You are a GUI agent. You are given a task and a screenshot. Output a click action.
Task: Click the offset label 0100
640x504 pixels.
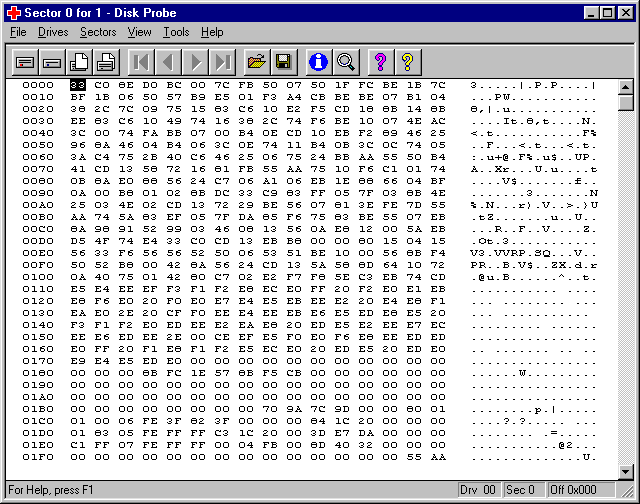click(x=38, y=277)
